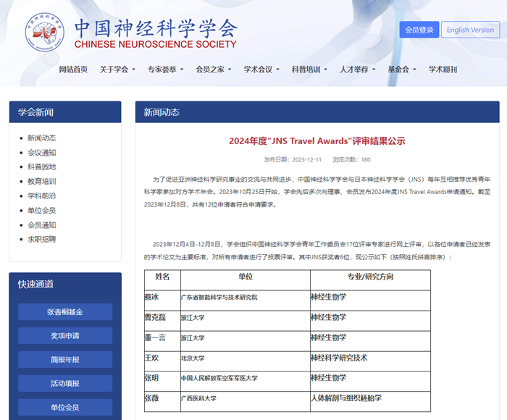
Task: Open 会议通知 in the sidebar
Action: pyautogui.click(x=41, y=153)
